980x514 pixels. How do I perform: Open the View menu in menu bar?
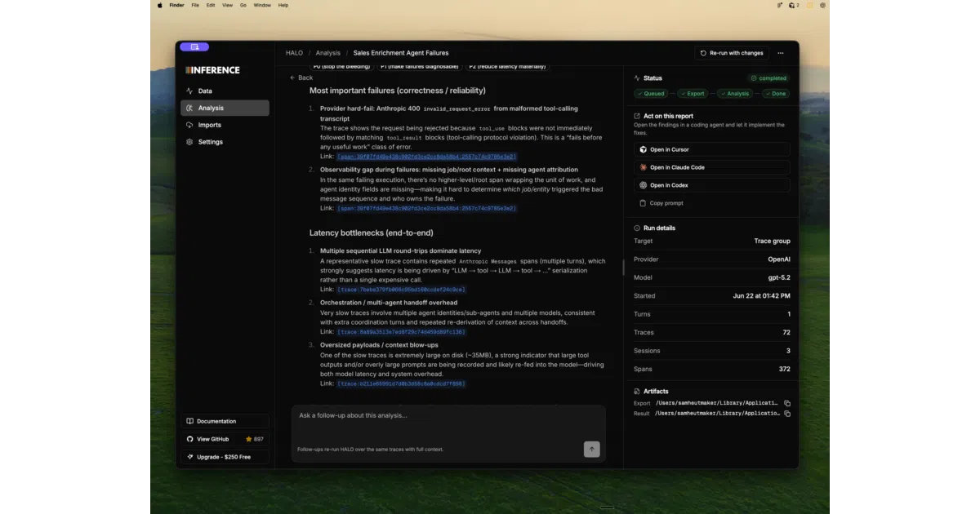click(227, 5)
